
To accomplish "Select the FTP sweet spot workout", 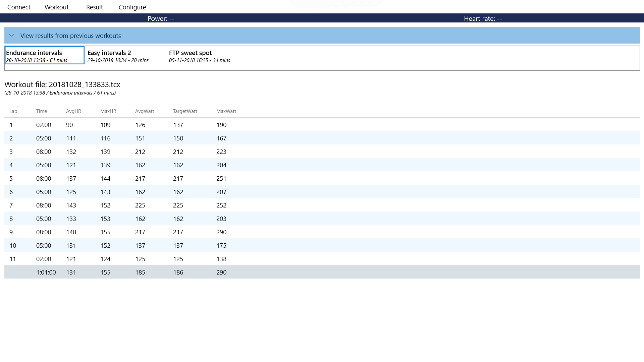I will coord(199,56).
